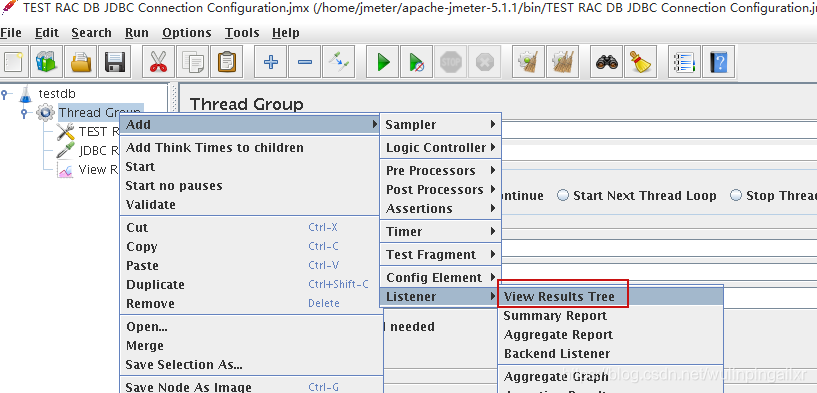This screenshot has height=393, width=817.
Task: Expand the Assertions submenu
Action: click(x=440, y=208)
